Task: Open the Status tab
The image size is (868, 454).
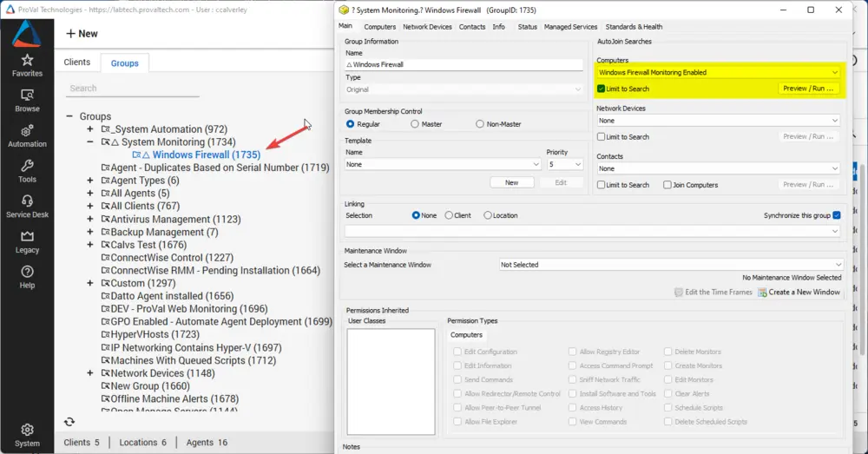Action: click(x=528, y=27)
